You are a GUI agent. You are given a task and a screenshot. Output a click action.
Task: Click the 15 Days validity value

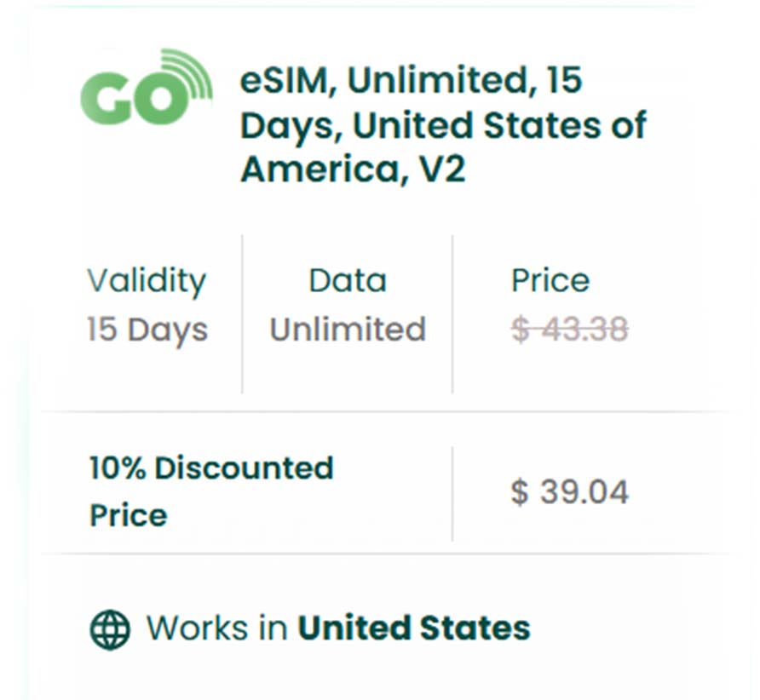click(x=147, y=330)
